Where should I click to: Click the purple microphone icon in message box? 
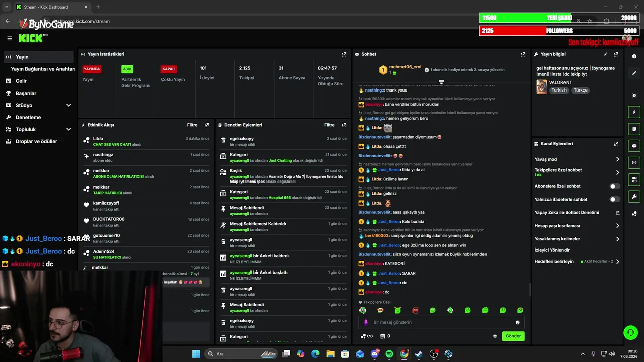pos(366,322)
